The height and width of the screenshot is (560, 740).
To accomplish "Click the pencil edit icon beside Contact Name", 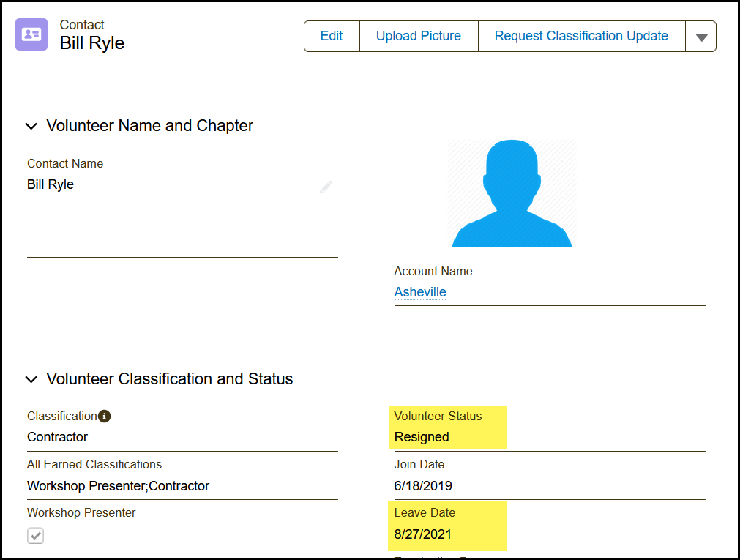I will 326,187.
